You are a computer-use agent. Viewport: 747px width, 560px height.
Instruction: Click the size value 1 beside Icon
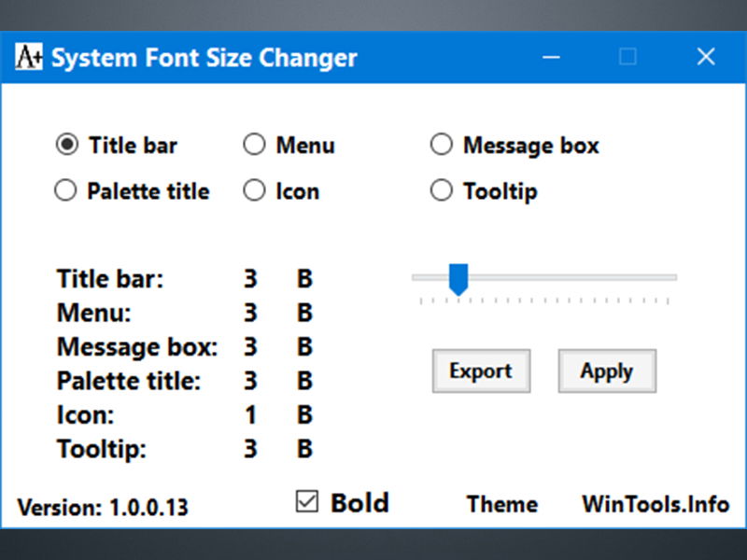point(250,415)
